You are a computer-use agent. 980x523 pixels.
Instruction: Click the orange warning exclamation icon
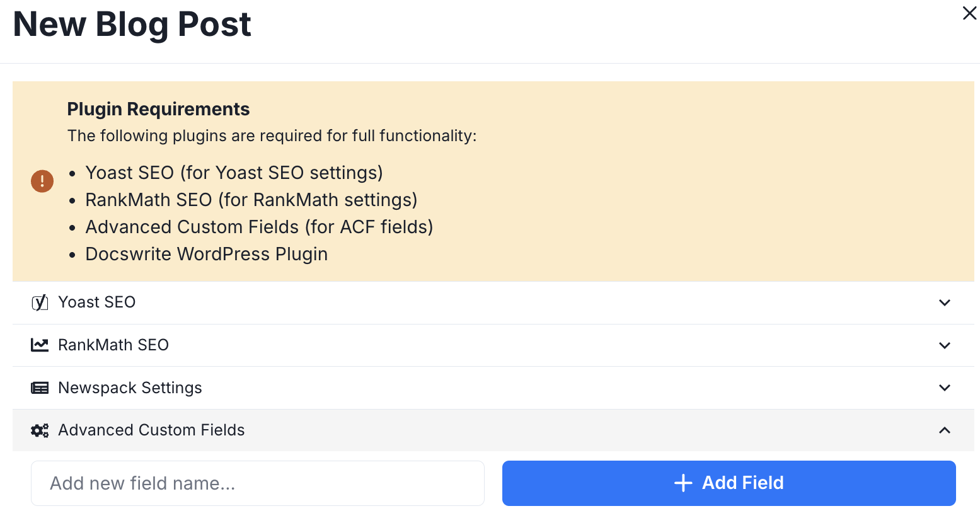[x=42, y=181]
